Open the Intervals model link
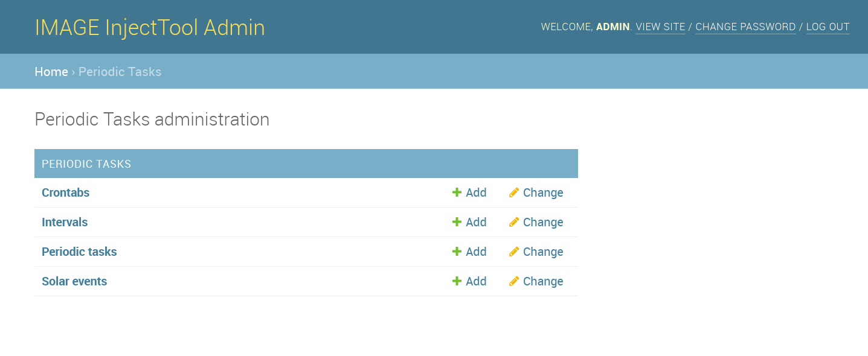The width and height of the screenshot is (868, 356). (65, 223)
